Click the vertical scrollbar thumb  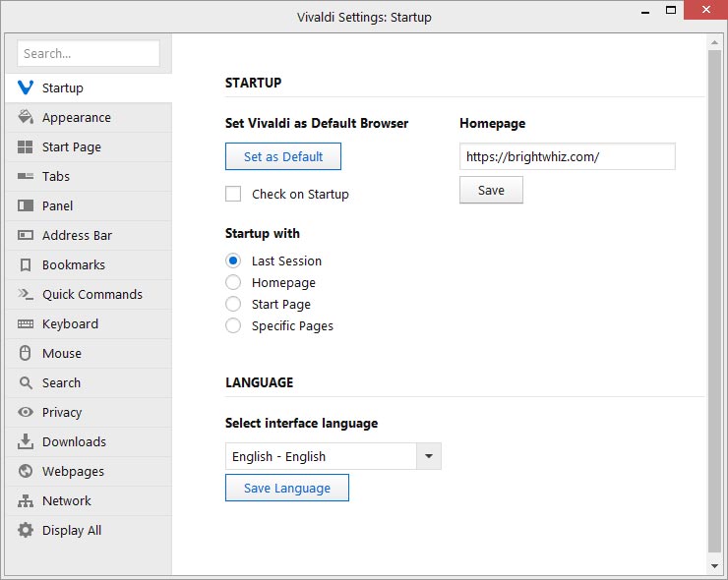pos(714,302)
